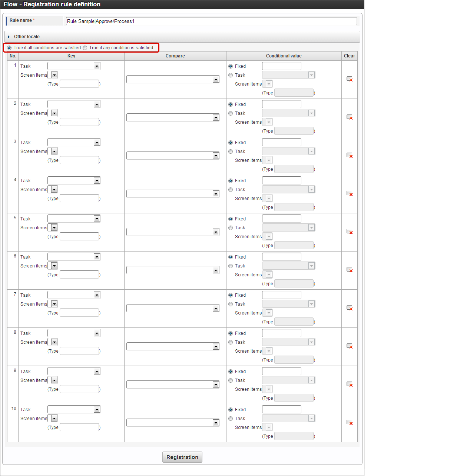Viewport: 460px width, 476px height.
Task: Open Key Screen items dropdown in row 1
Action: 53,75
